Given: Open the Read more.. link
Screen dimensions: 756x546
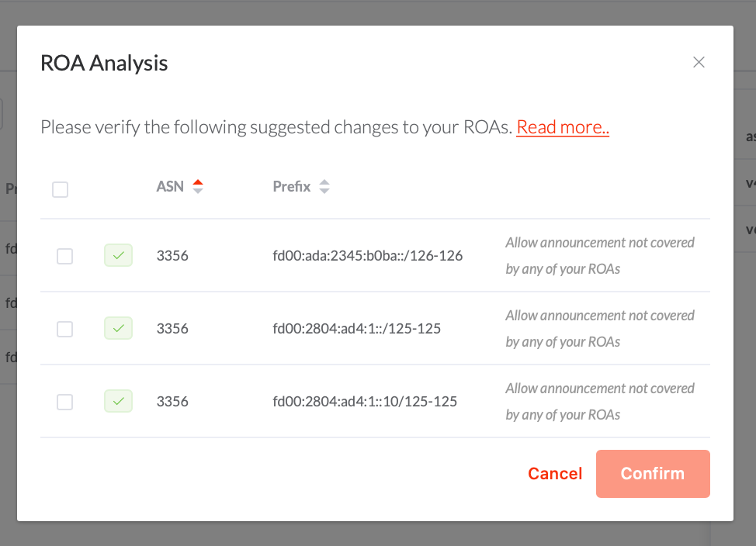Looking at the screenshot, I should pyautogui.click(x=563, y=127).
